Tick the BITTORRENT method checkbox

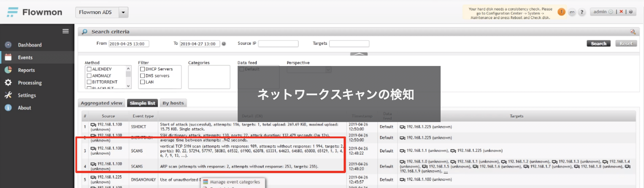tap(89, 82)
